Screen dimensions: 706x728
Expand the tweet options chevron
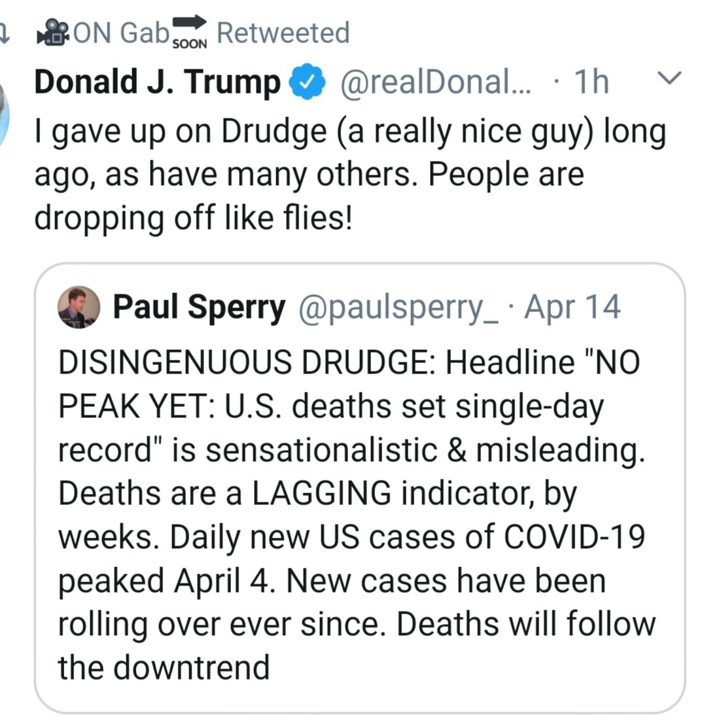click(x=669, y=78)
